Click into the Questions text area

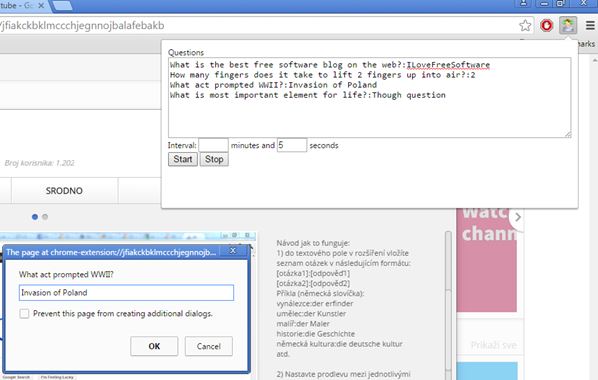pyautogui.click(x=370, y=98)
